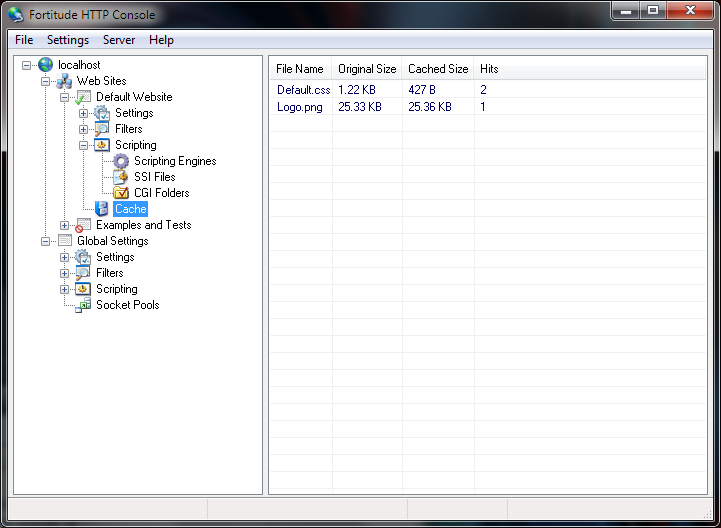Open the Help menu
The width and height of the screenshot is (721, 528).
point(161,40)
